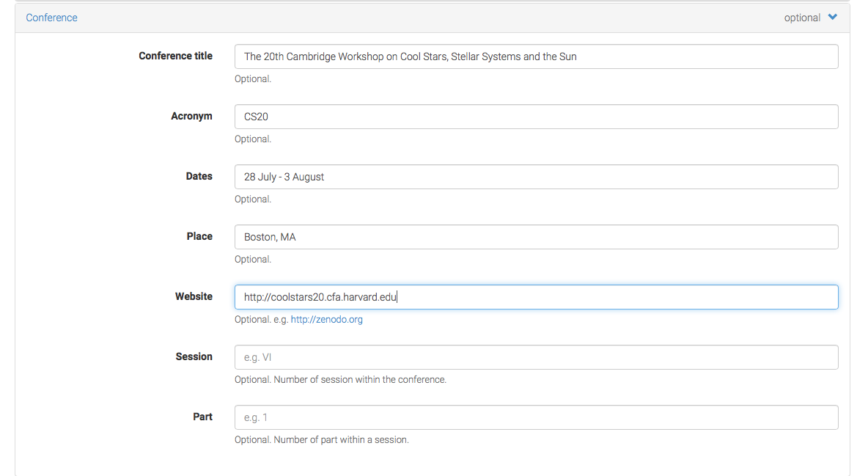Click the 'Place' field label
This screenshot has width=868, height=476.
[x=199, y=236]
